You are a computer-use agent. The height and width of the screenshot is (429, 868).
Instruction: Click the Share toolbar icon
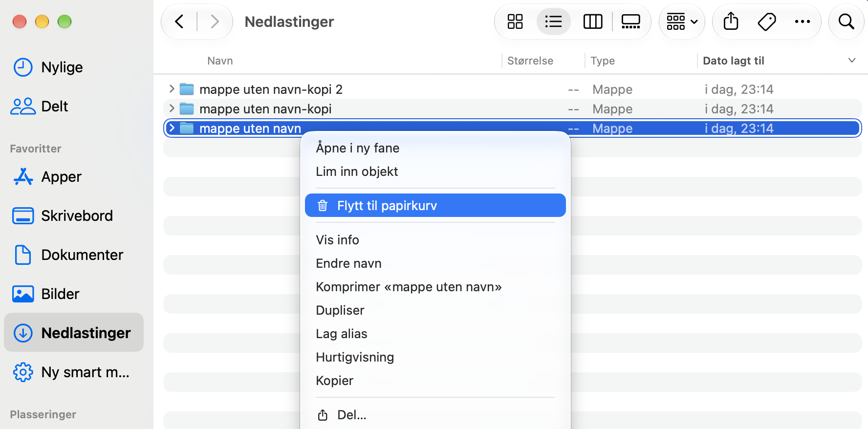pos(731,21)
